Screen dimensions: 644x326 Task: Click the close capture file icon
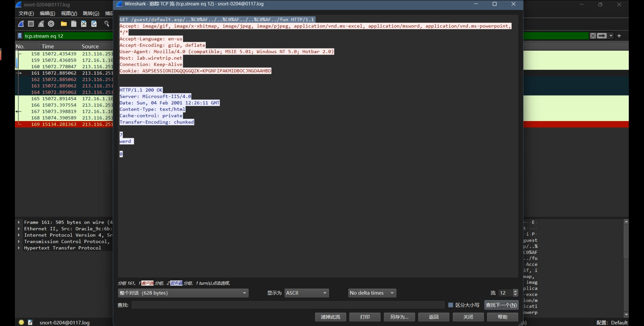click(x=84, y=24)
